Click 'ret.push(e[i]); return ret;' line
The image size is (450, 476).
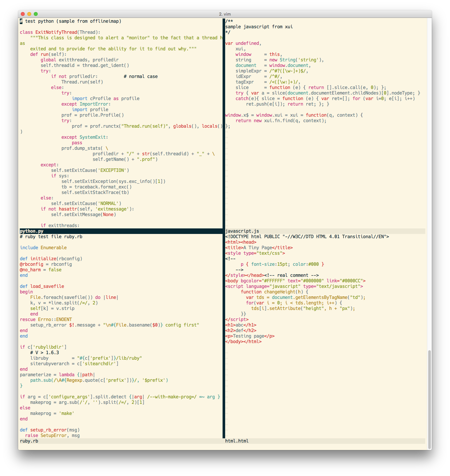pyautogui.click(x=288, y=104)
